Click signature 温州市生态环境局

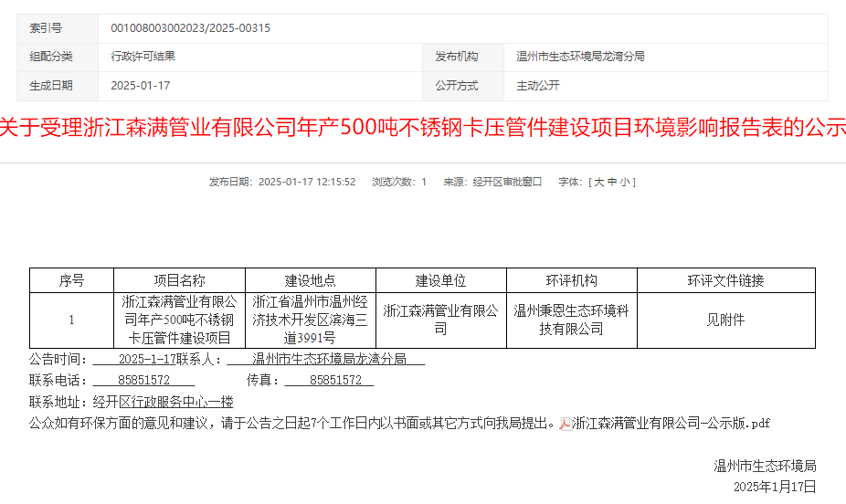765,467
